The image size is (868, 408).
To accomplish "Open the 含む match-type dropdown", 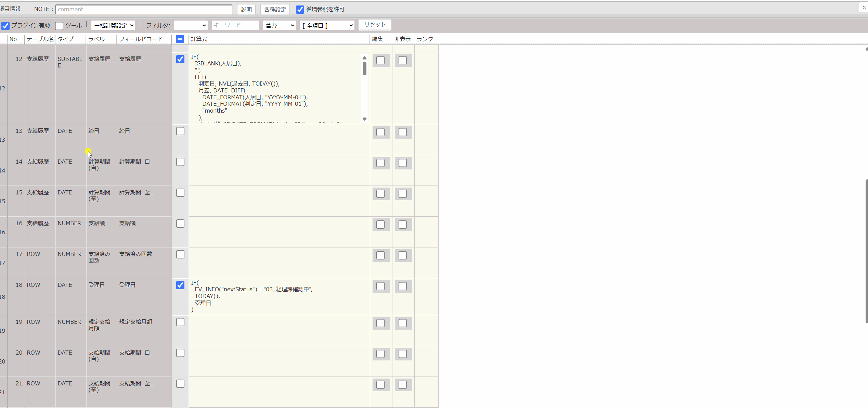I will tap(279, 25).
